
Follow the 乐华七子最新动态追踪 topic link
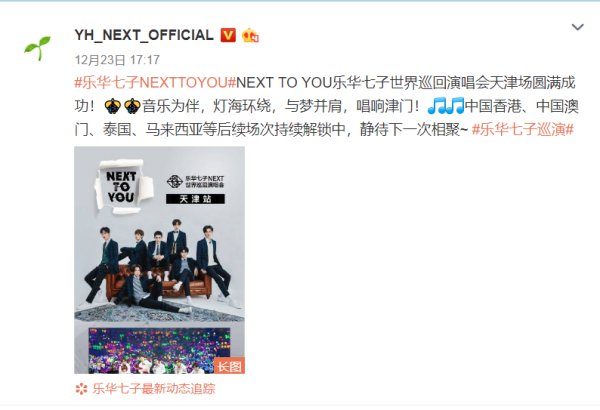[153, 389]
